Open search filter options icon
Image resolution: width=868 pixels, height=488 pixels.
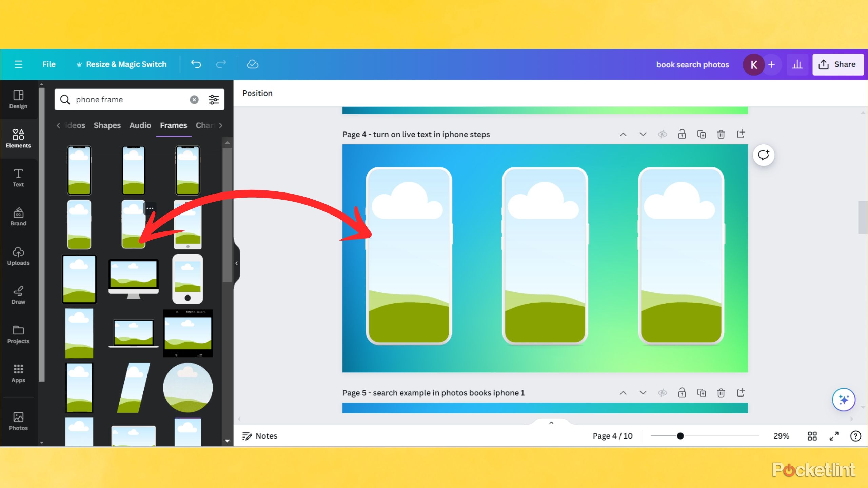coord(214,100)
